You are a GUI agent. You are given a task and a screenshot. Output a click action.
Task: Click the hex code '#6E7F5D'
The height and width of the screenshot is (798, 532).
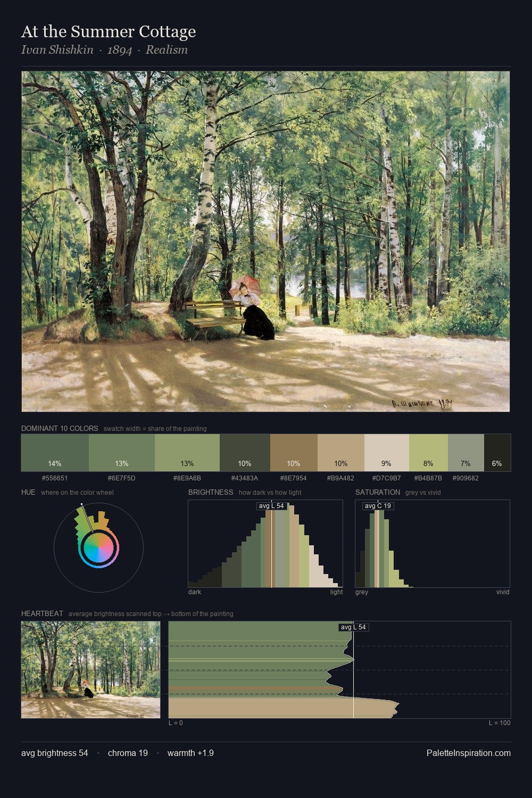click(x=122, y=478)
